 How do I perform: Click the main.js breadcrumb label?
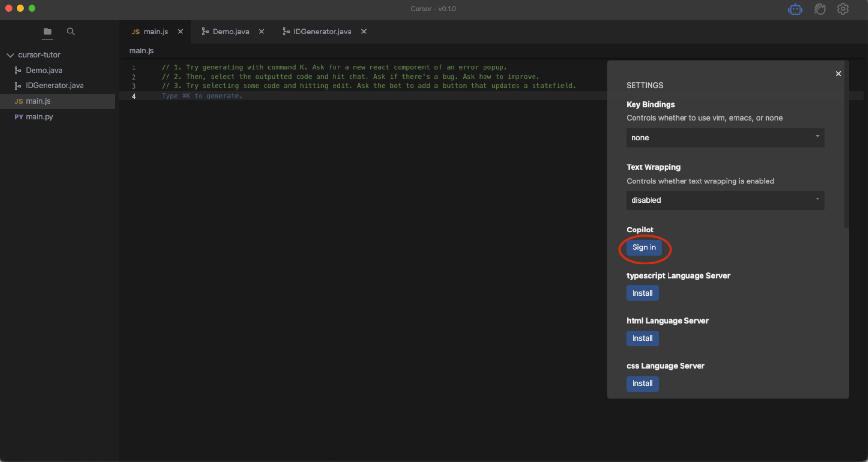coord(141,50)
